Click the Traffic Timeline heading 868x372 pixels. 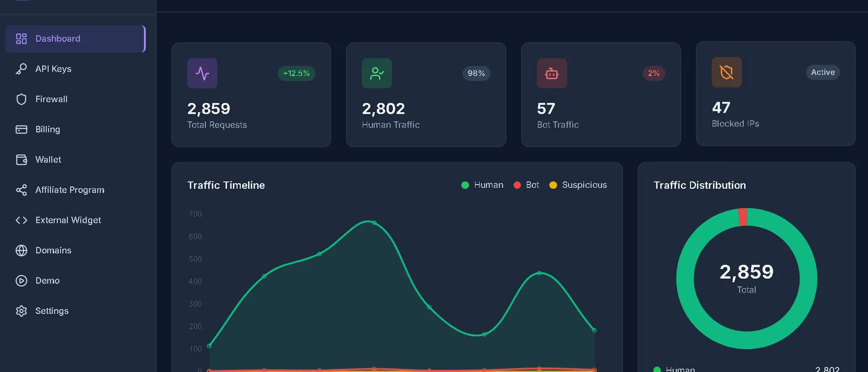226,185
